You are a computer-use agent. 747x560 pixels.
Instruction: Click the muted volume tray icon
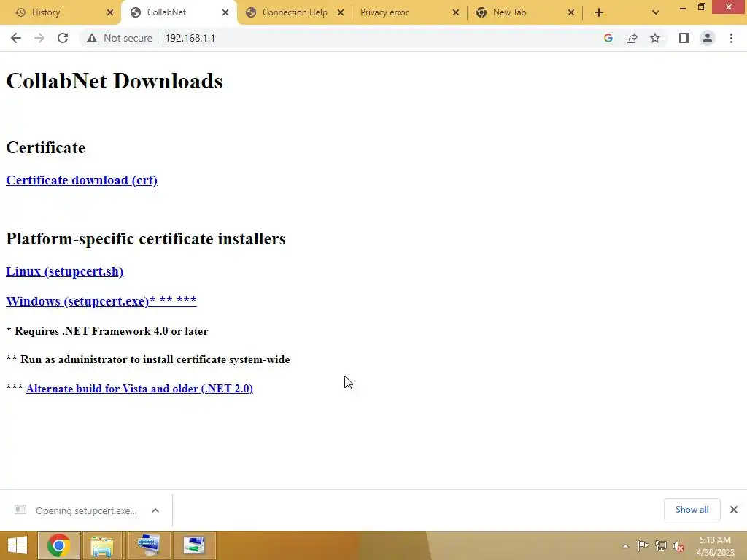pos(678,546)
